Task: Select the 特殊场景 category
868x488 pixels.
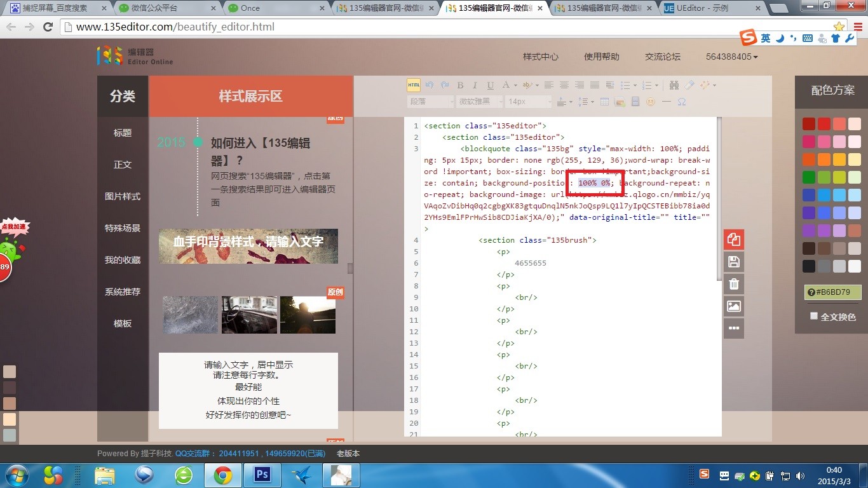Action: coord(123,228)
